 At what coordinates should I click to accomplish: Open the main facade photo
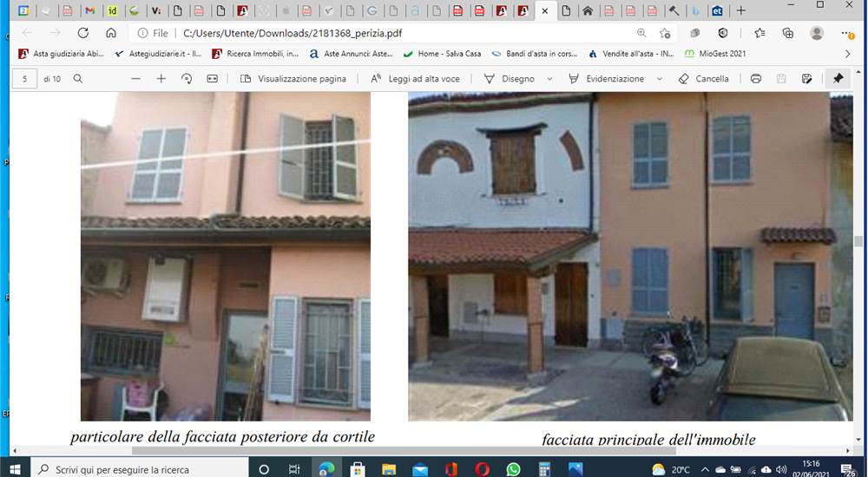click(x=630, y=256)
